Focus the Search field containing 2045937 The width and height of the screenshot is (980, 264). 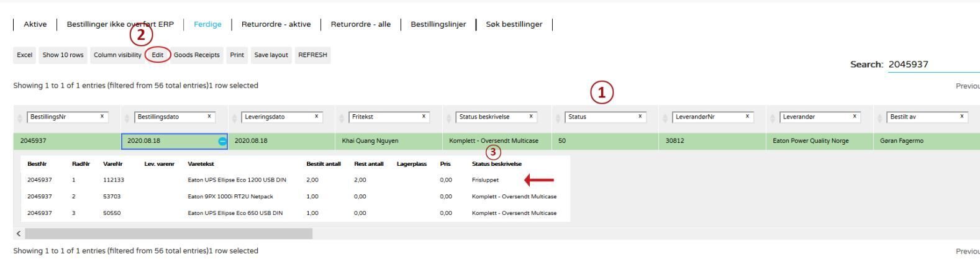(x=933, y=65)
